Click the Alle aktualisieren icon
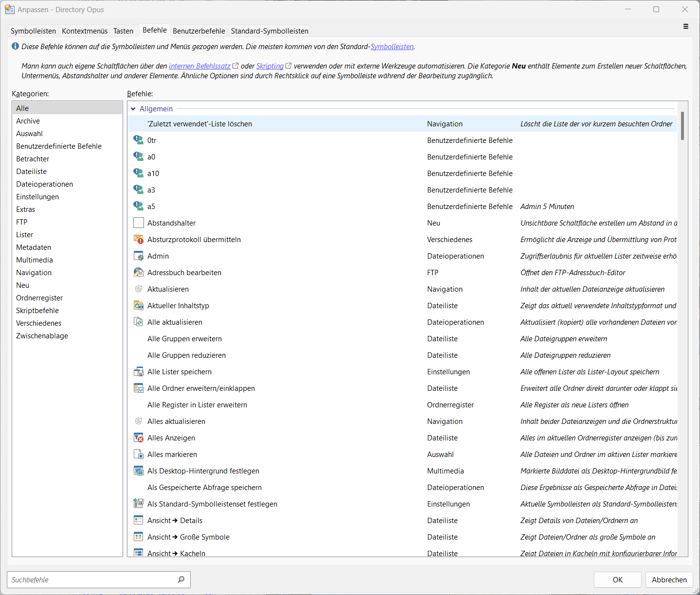 (139, 322)
